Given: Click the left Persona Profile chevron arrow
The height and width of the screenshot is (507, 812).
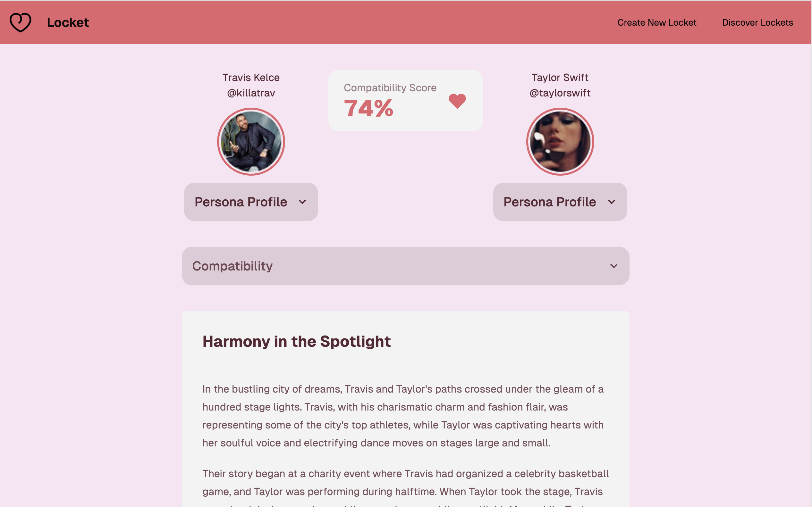Looking at the screenshot, I should pyautogui.click(x=302, y=202).
